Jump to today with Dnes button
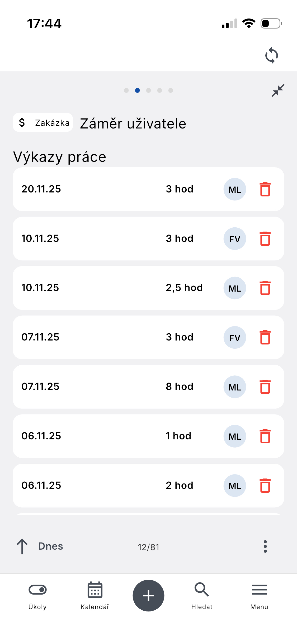Screen dimensions: 297x644 point(51,546)
